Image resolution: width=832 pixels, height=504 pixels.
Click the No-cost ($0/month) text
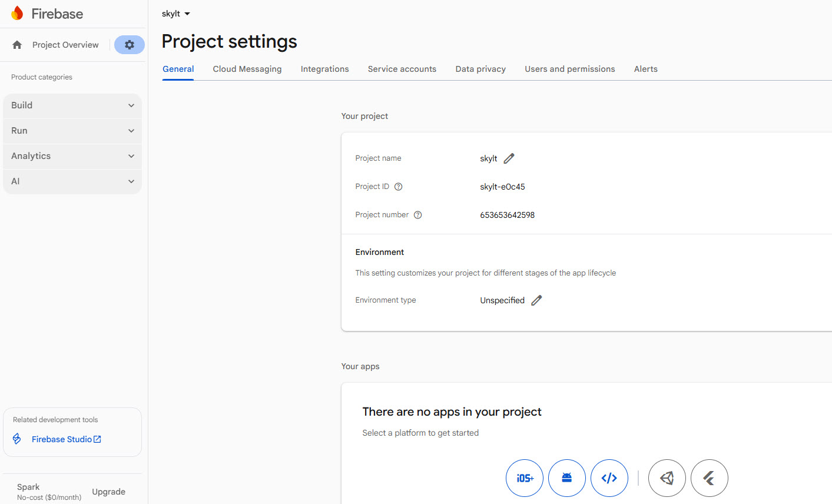pos(49,498)
